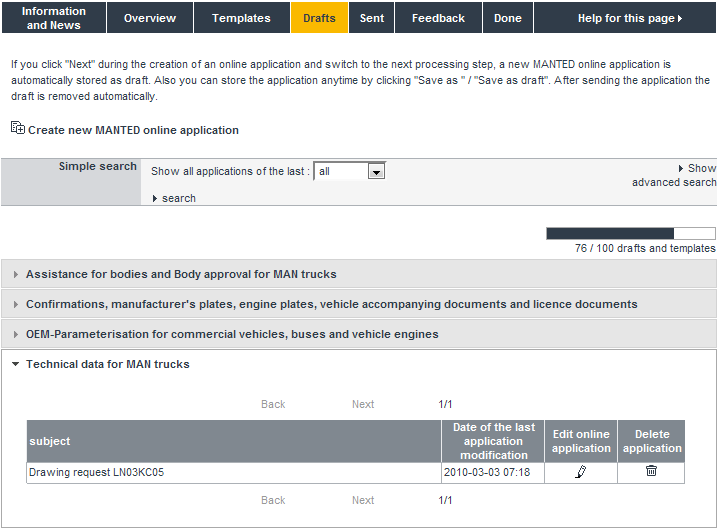Screen dimensions: 719x530
Task: Open the Information and News tab
Action: (x=54, y=18)
